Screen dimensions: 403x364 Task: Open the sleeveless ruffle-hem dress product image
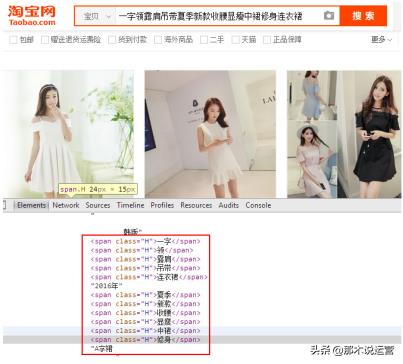(210, 134)
